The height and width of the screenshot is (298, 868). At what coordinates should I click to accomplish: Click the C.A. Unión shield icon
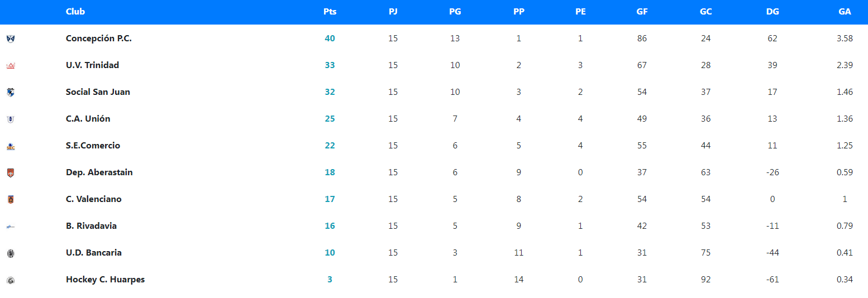tap(11, 119)
